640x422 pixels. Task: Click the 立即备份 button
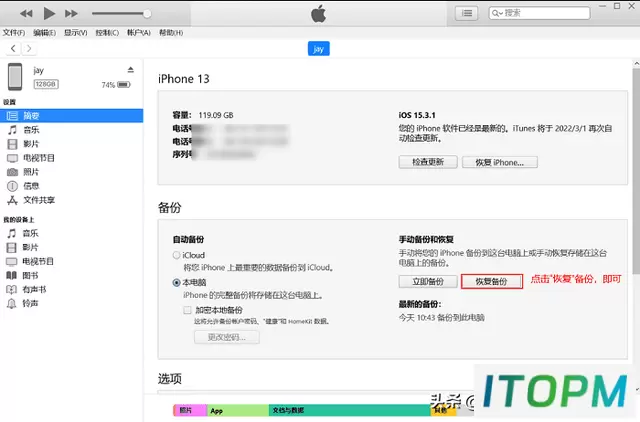(428, 281)
